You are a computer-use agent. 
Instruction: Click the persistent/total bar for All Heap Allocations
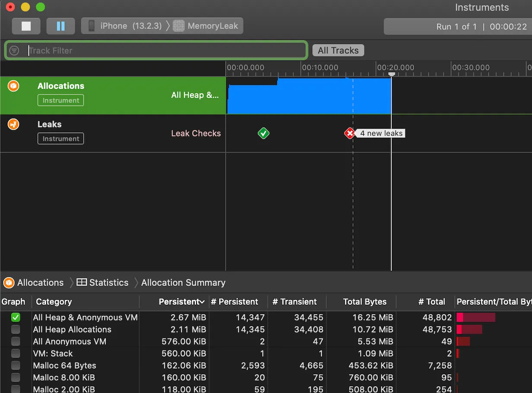tap(469, 330)
